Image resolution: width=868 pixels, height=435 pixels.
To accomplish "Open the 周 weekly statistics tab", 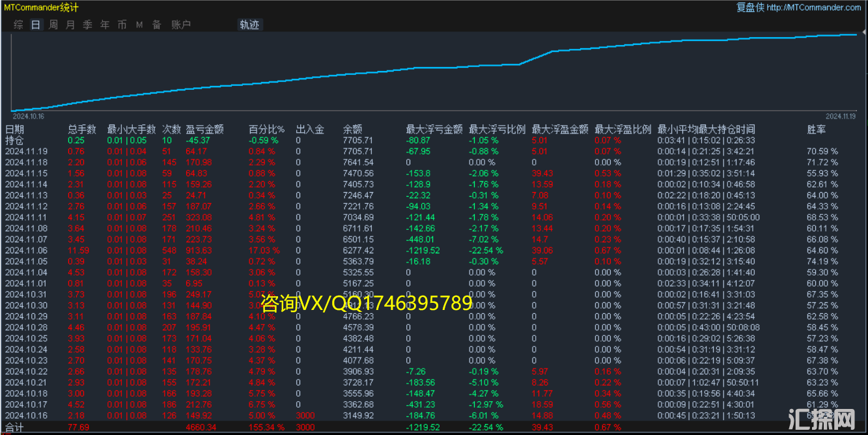I will 53,25.
